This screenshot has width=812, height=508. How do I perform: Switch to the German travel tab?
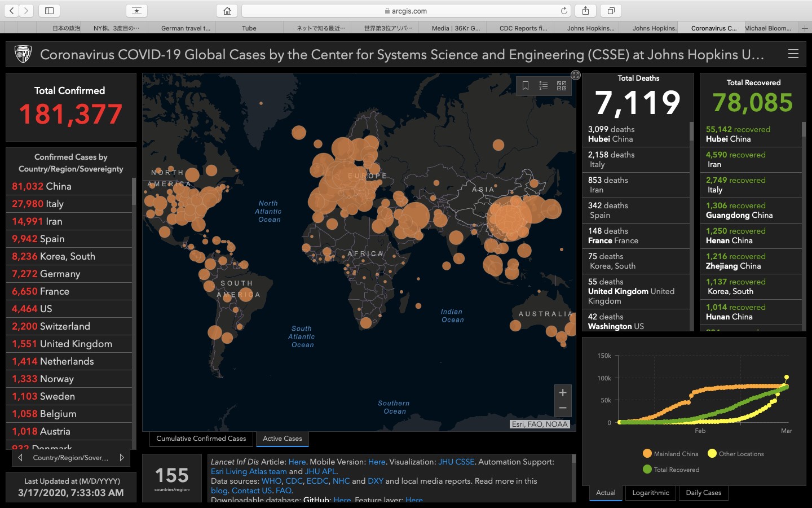[186, 28]
